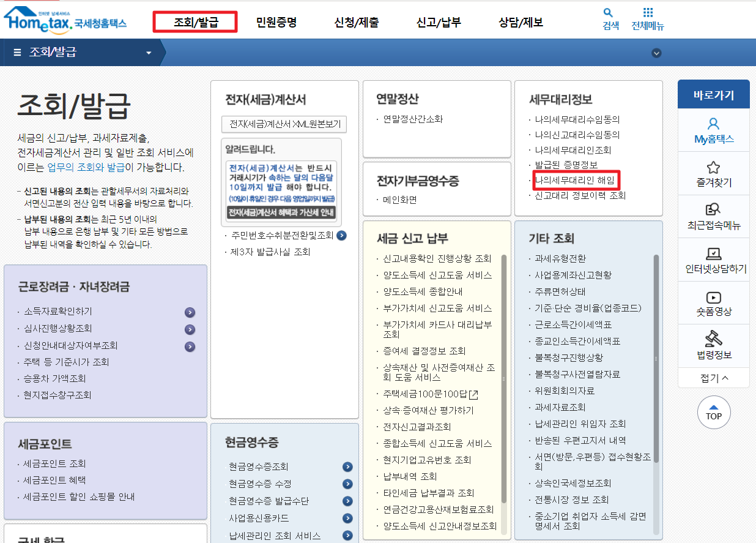This screenshot has width=756, height=543.
Task: Open the 전체메뉴 grid icon
Action: click(x=649, y=17)
